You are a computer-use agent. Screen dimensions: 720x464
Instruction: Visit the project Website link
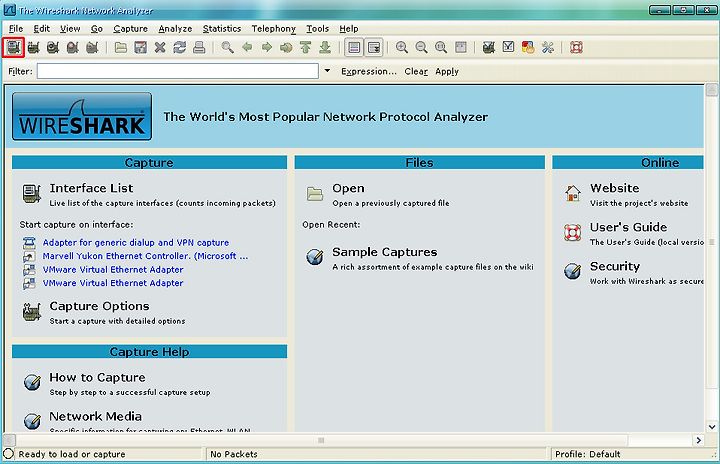point(614,188)
